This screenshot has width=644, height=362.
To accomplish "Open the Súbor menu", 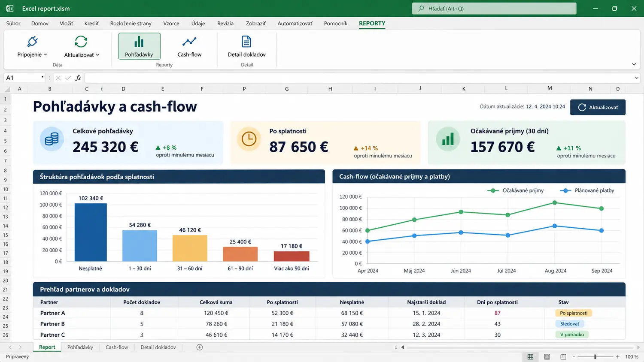I will click(13, 23).
